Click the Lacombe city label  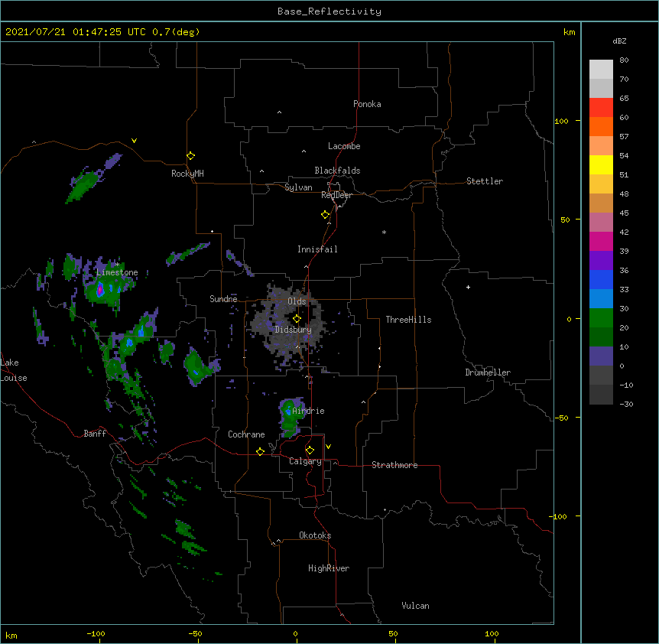344,146
